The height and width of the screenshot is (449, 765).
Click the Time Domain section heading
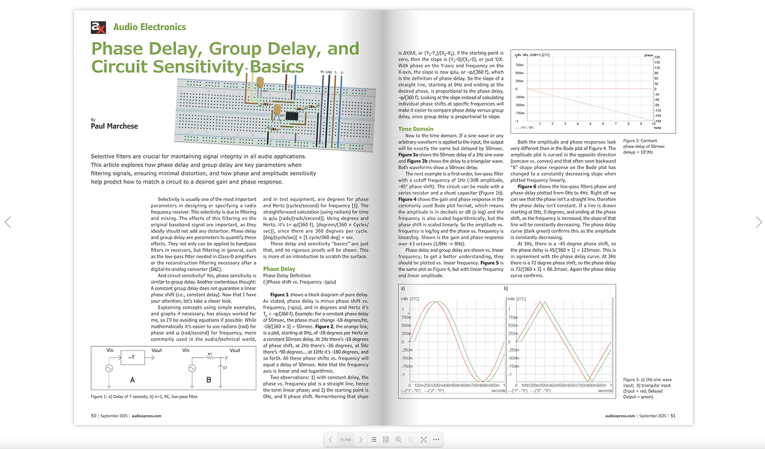tap(416, 129)
